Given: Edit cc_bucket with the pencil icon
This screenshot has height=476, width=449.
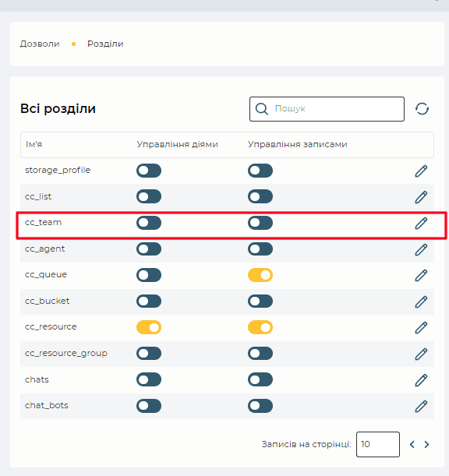Looking at the screenshot, I should (421, 301).
